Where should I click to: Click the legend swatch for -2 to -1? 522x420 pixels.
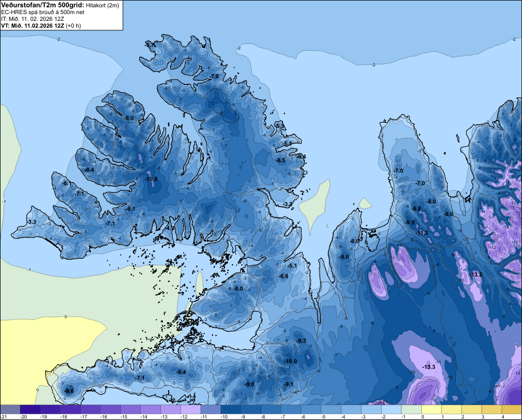(391, 410)
